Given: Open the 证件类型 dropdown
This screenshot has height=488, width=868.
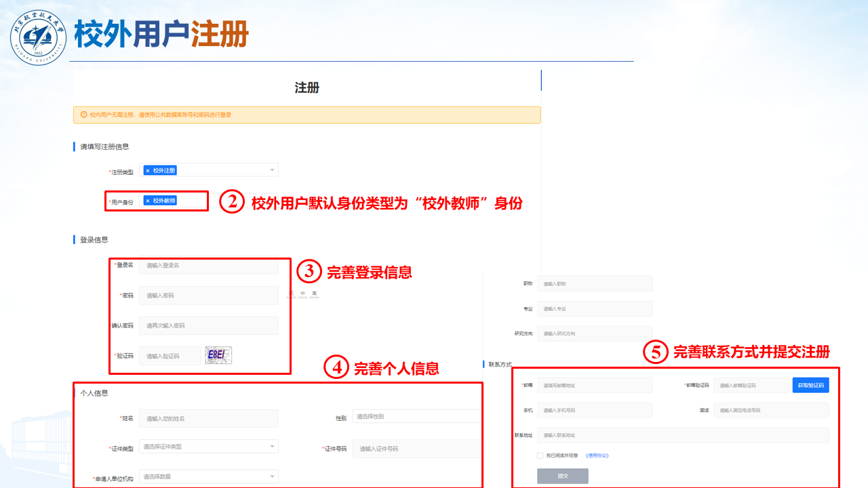Looking at the screenshot, I should (208, 447).
